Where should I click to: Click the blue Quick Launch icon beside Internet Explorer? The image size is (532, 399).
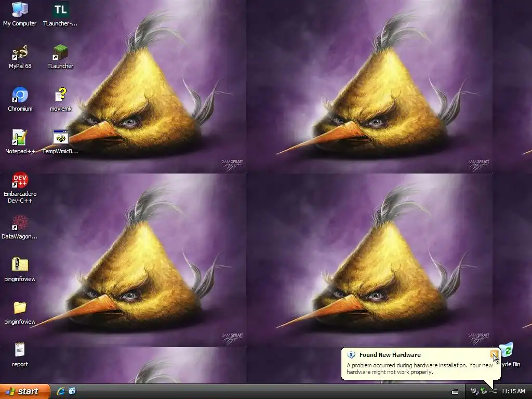pos(72,391)
